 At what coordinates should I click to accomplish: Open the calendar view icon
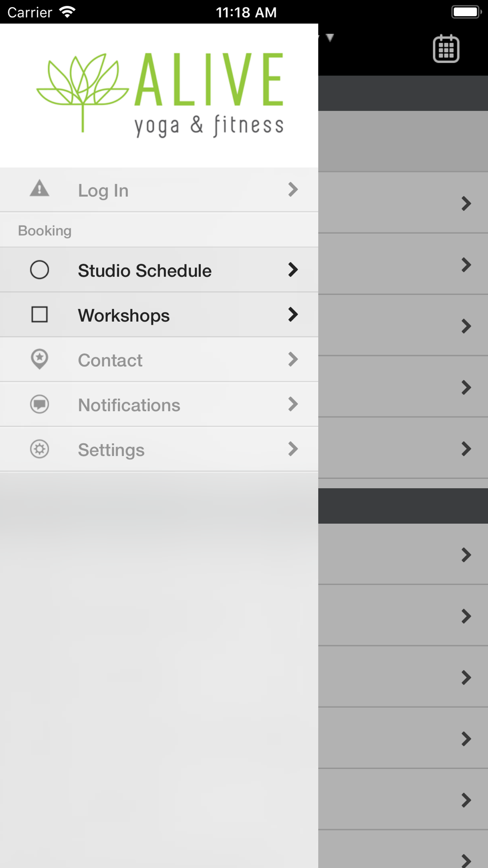pos(446,48)
